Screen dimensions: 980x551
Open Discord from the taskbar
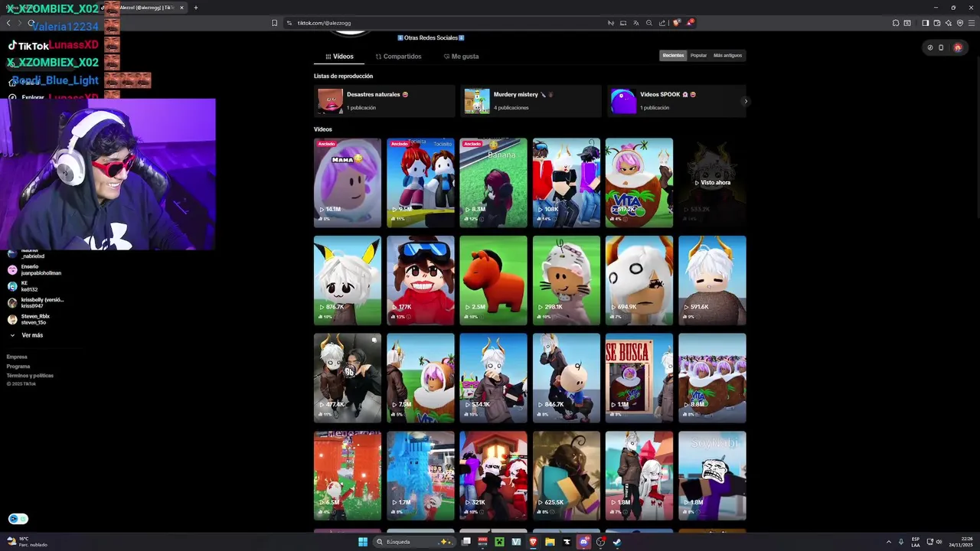pyautogui.click(x=584, y=542)
